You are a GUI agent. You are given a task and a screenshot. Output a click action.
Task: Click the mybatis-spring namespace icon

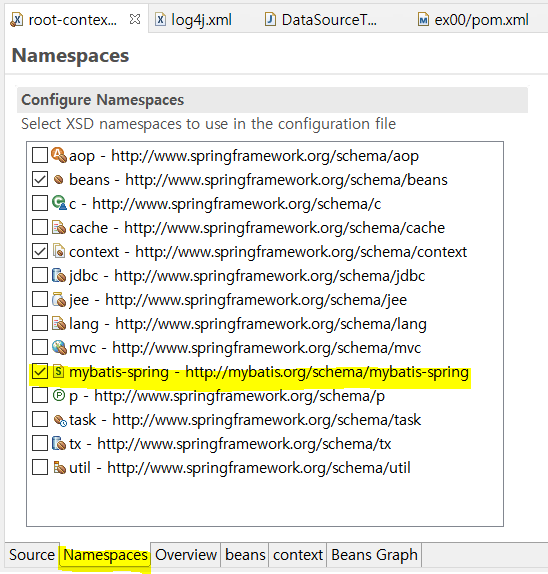point(59,371)
